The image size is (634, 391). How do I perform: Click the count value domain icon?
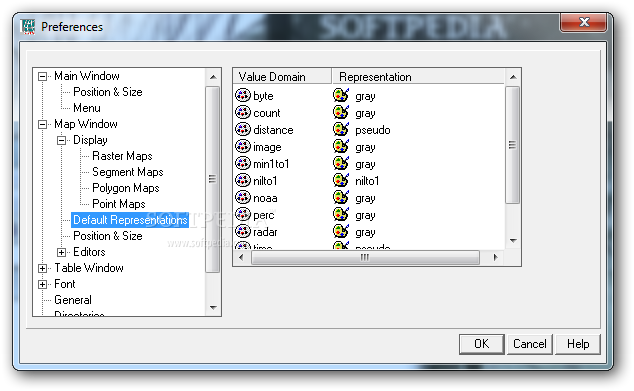coord(243,112)
